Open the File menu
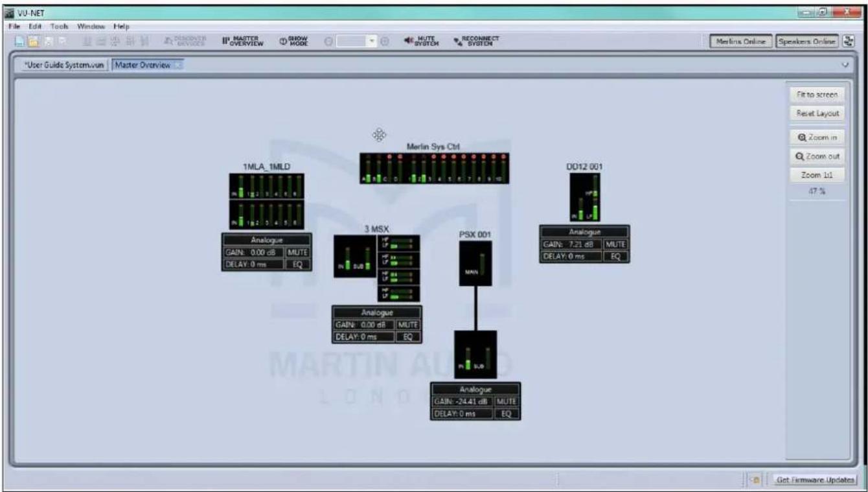The image size is (868, 492). pos(14,27)
